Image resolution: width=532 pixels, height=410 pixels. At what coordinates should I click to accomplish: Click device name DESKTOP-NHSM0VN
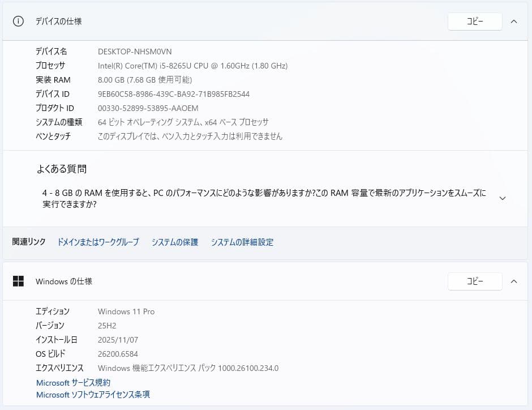tap(135, 52)
